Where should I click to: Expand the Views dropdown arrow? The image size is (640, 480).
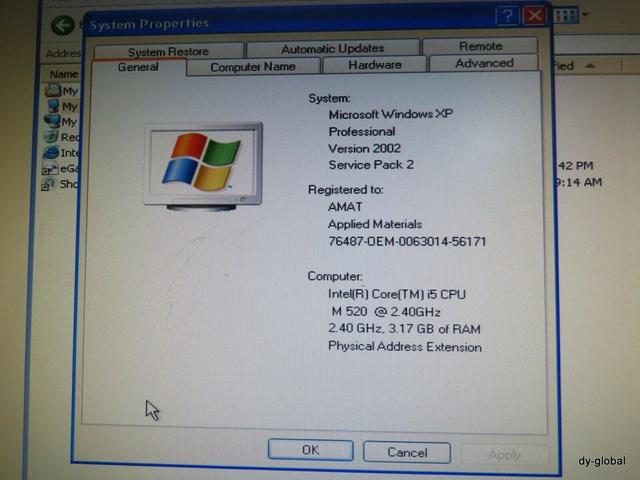click(585, 15)
